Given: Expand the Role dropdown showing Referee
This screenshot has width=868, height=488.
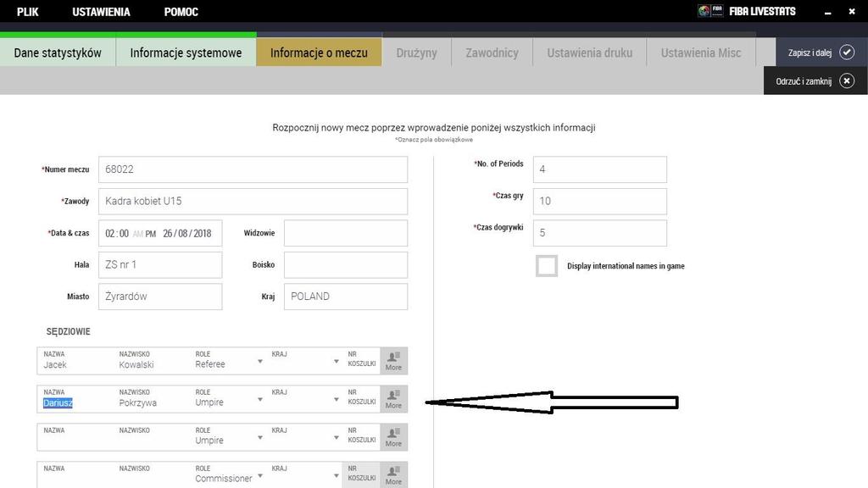Looking at the screenshot, I should [x=259, y=361].
